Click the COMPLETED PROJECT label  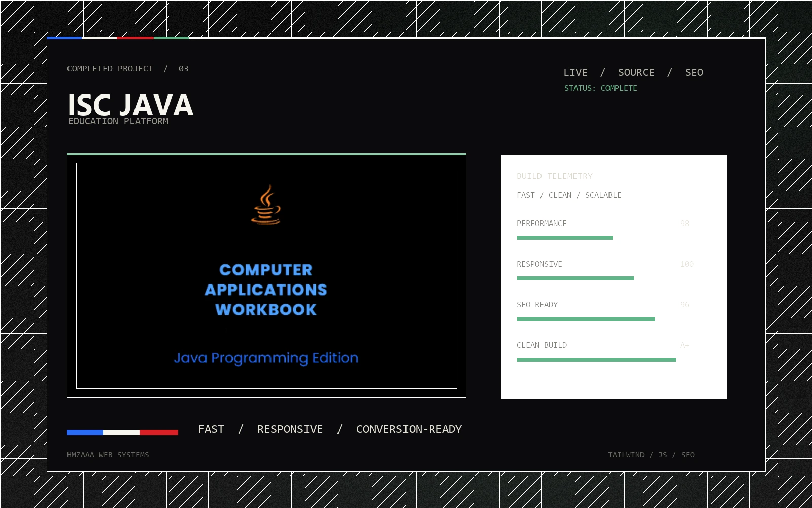coord(110,68)
